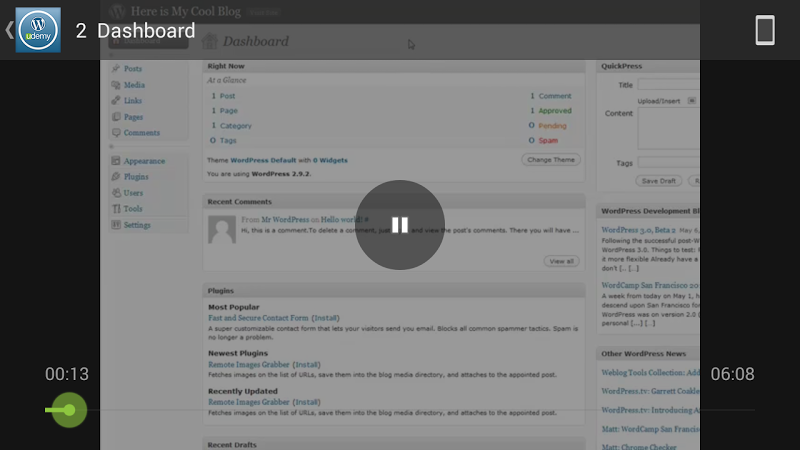Click the Posts pin icon

pyautogui.click(x=116, y=68)
